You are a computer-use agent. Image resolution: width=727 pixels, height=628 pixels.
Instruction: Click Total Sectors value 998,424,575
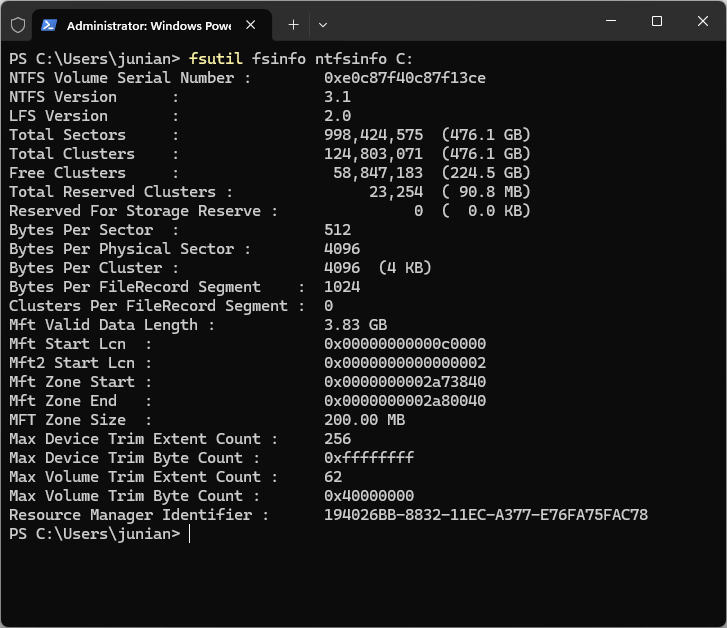[x=373, y=135]
